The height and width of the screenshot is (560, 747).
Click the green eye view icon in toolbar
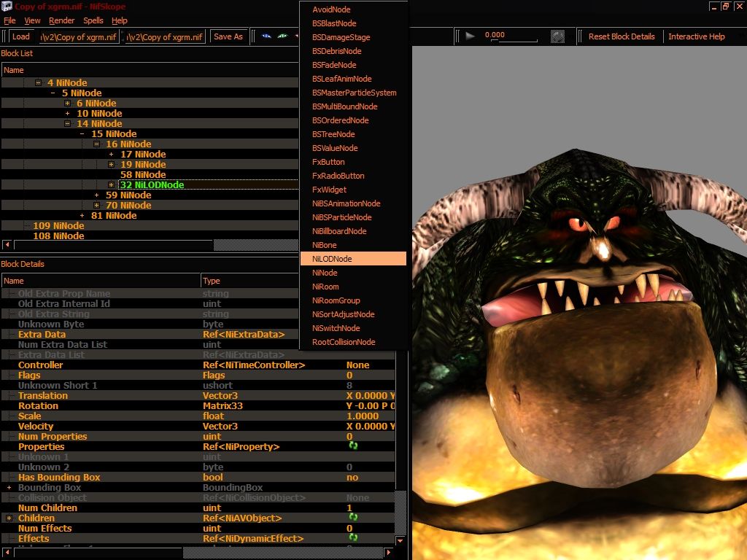[282, 36]
